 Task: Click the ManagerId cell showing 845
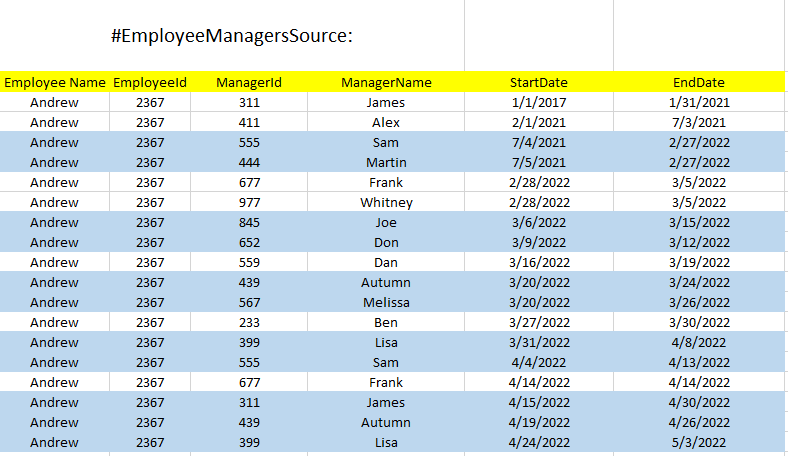pyautogui.click(x=249, y=222)
